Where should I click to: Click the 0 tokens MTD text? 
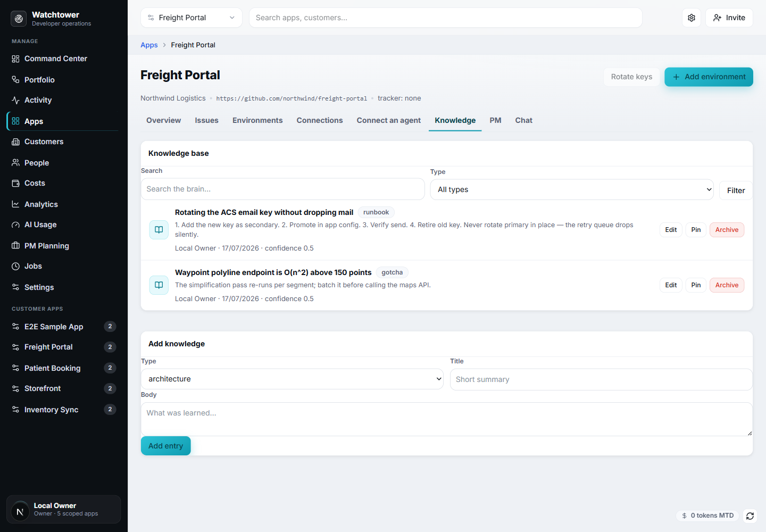pos(712,516)
